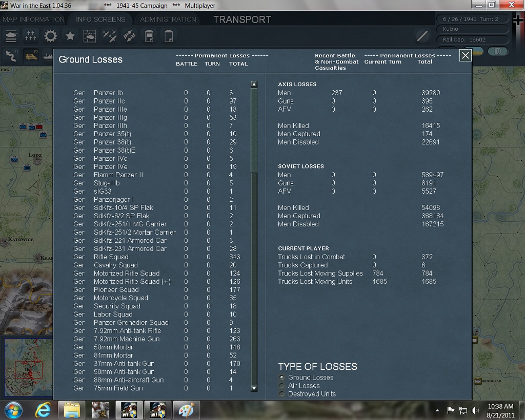This screenshot has width=525, height=420.
Task: Click the aircraft air doctrine icon
Action: click(110, 36)
